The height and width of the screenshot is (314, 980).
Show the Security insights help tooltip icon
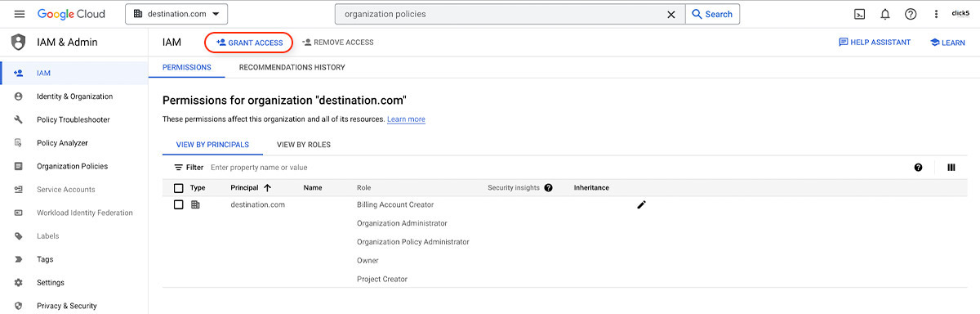coord(548,187)
